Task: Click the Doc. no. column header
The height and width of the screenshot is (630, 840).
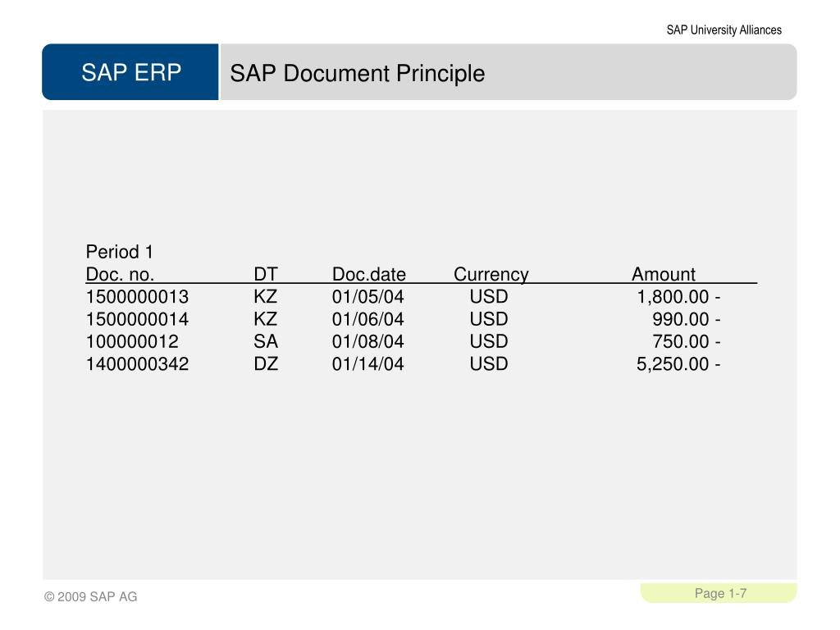Action: tap(120, 274)
